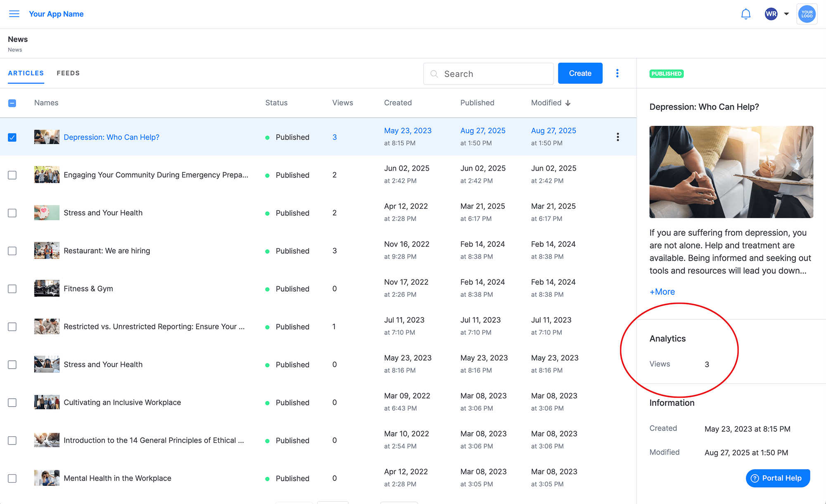Click the Mental Health in the Workplace thumbnail
This screenshot has height=504, width=826.
(x=47, y=478)
